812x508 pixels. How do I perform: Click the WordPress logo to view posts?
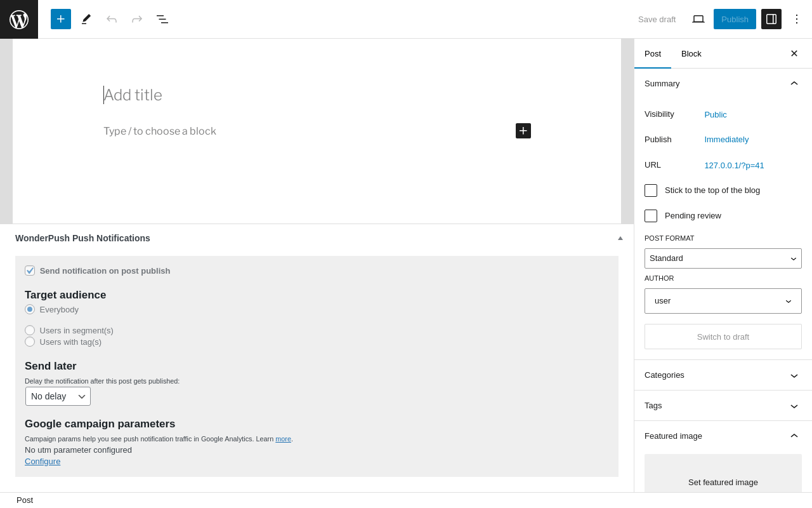(19, 19)
